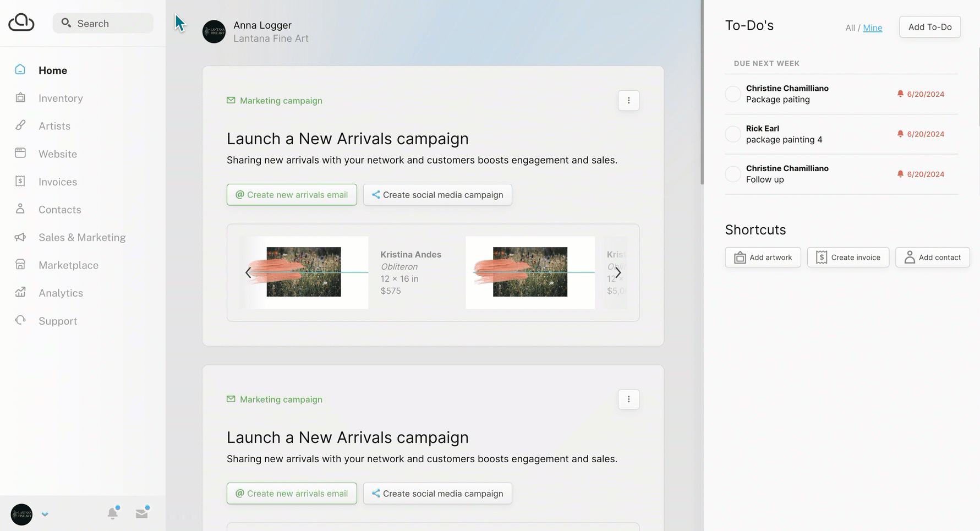
Task: Open Contacts menu item
Action: point(60,210)
